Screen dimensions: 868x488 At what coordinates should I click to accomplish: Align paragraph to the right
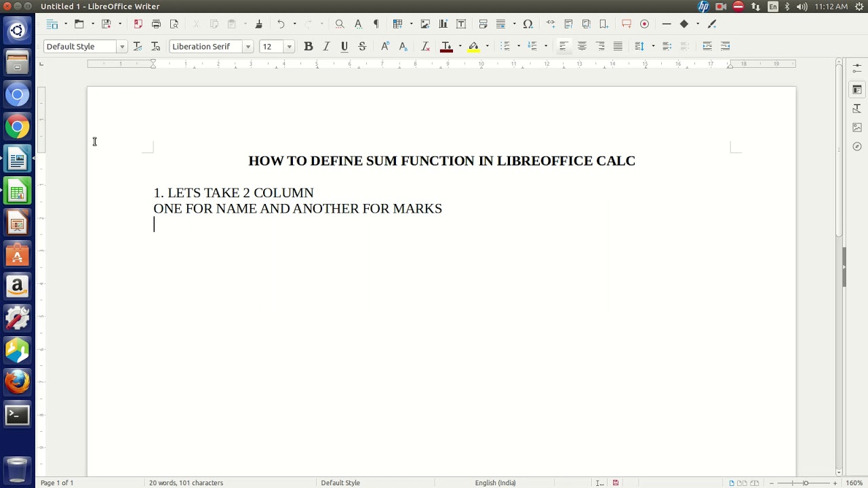tap(600, 46)
